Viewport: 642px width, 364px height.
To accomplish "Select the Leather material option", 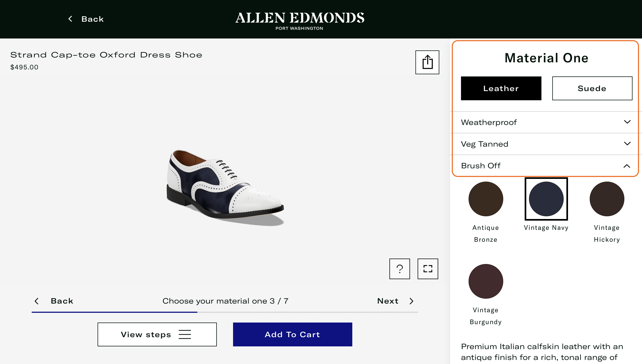I will (x=501, y=88).
